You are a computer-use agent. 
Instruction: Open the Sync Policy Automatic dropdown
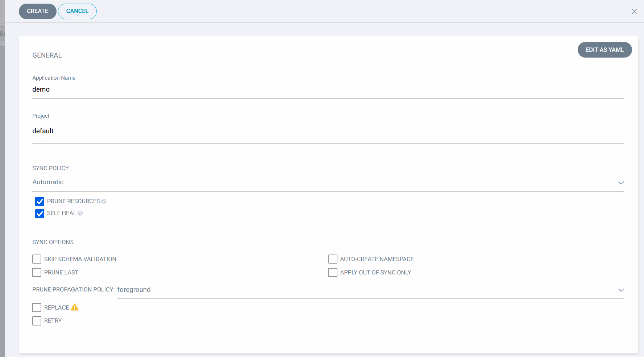point(328,182)
